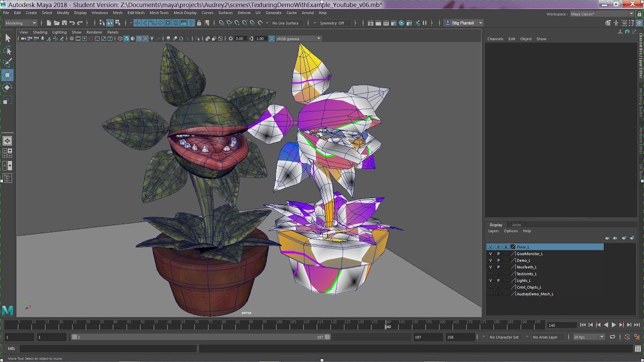Image resolution: width=644 pixels, height=362 pixels.
Task: Activate the Move tool in the toolbox
Action: 8,75
